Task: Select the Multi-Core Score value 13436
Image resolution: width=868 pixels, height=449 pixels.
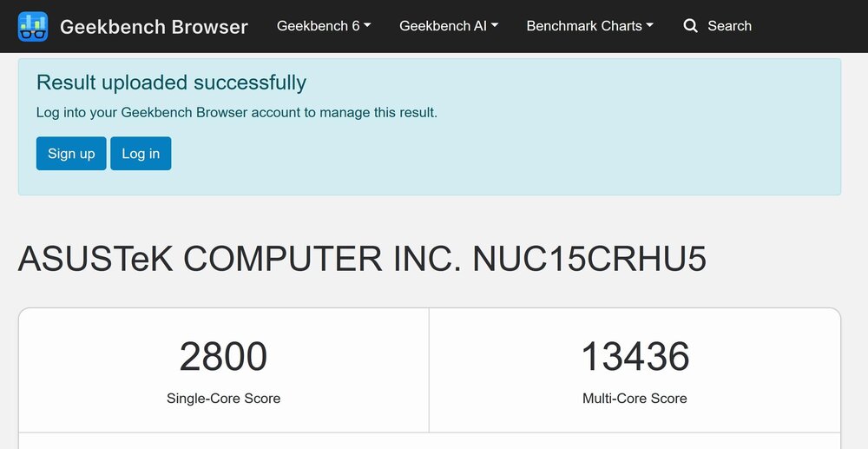Action: click(635, 357)
